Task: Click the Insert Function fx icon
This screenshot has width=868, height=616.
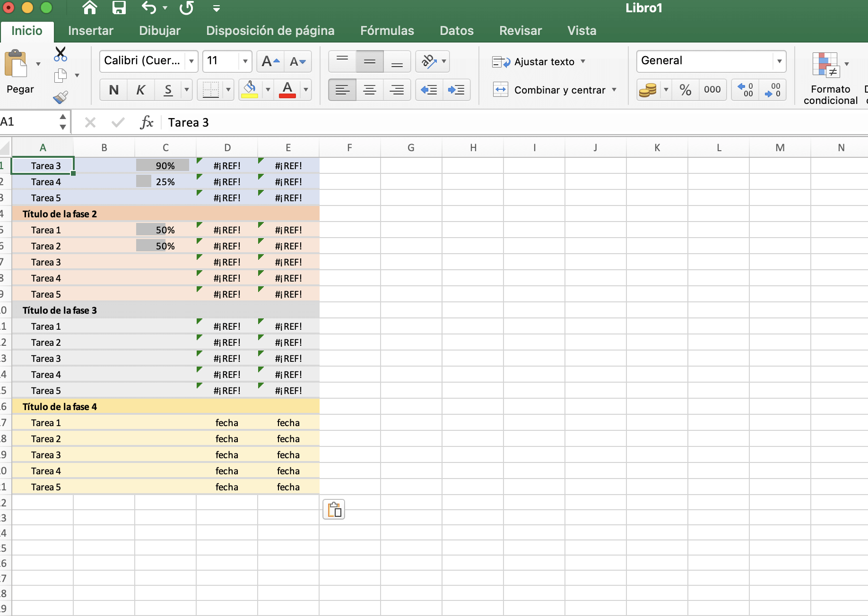Action: coord(147,122)
